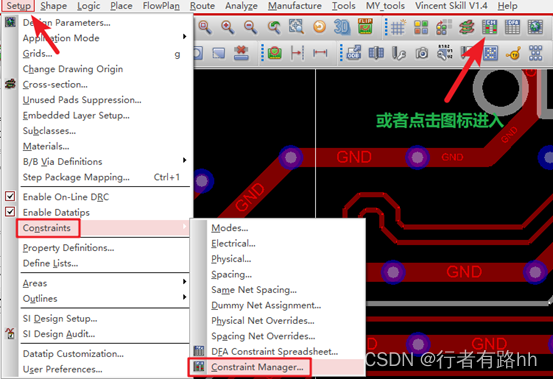Toggle the grid display icon

398,27
